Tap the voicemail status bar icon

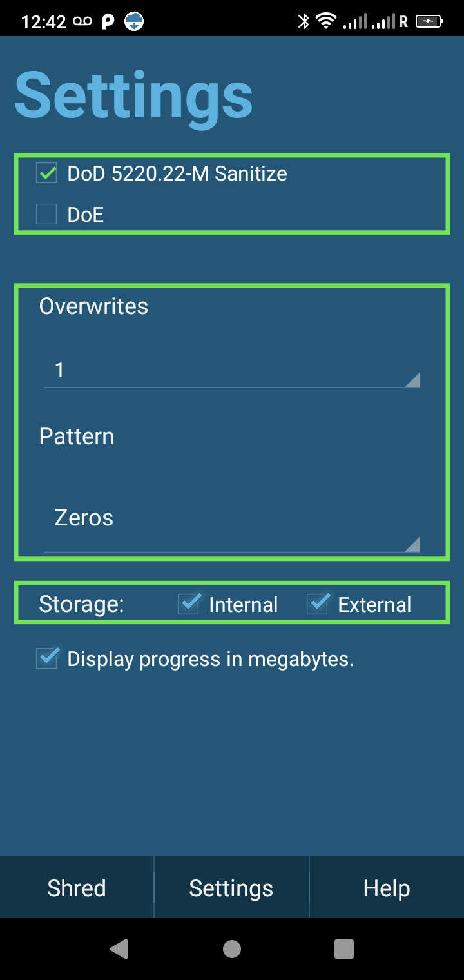[82, 21]
